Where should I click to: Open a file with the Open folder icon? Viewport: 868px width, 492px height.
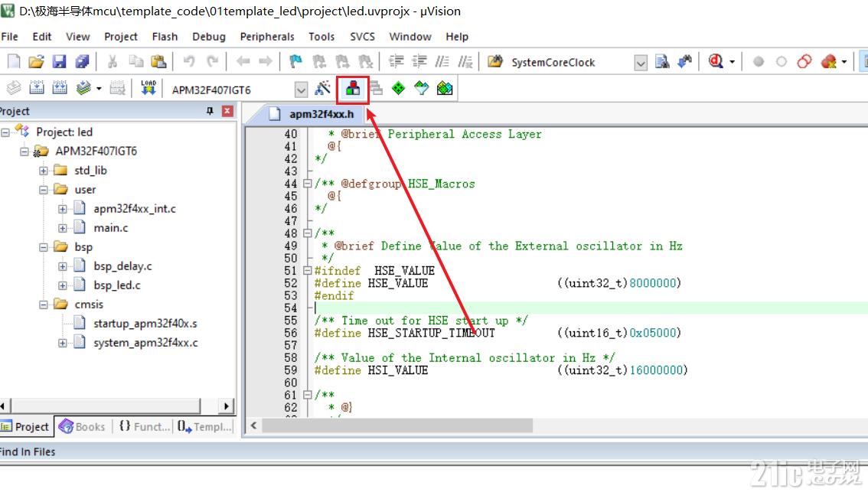click(x=37, y=61)
